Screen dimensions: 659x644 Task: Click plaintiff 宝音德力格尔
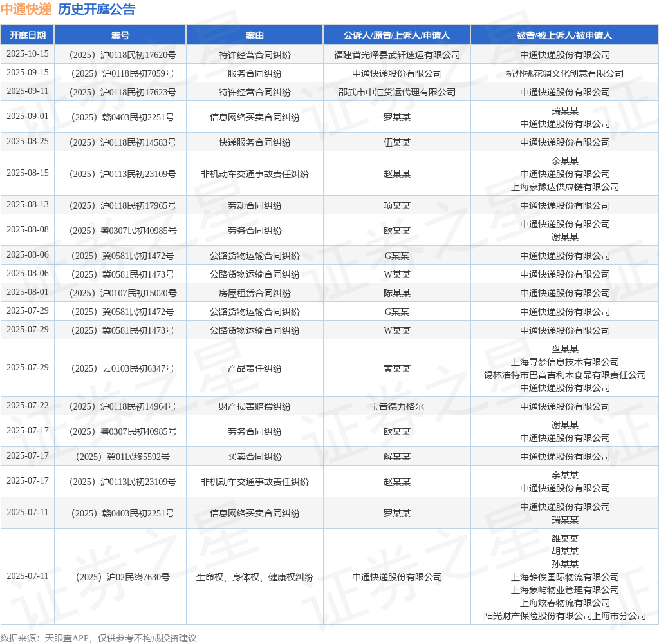396,406
